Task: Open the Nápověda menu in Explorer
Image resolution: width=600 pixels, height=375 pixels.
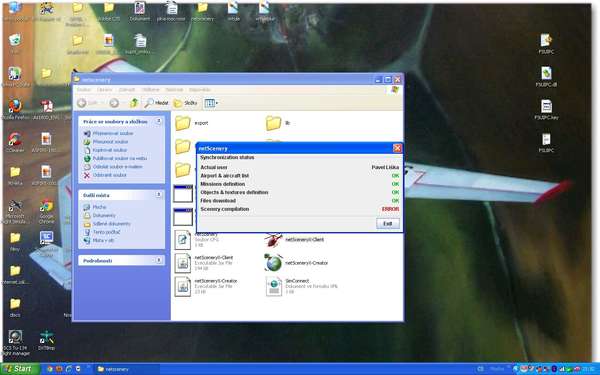Action: (200, 90)
